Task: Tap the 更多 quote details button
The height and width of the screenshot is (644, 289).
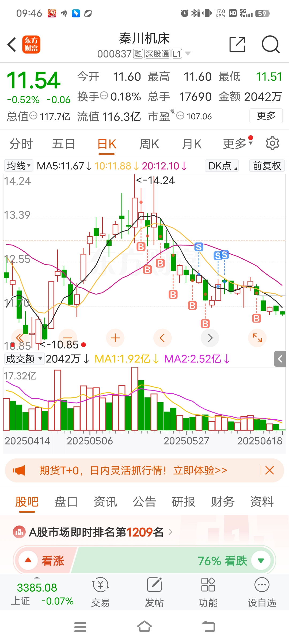Action: coord(266,116)
